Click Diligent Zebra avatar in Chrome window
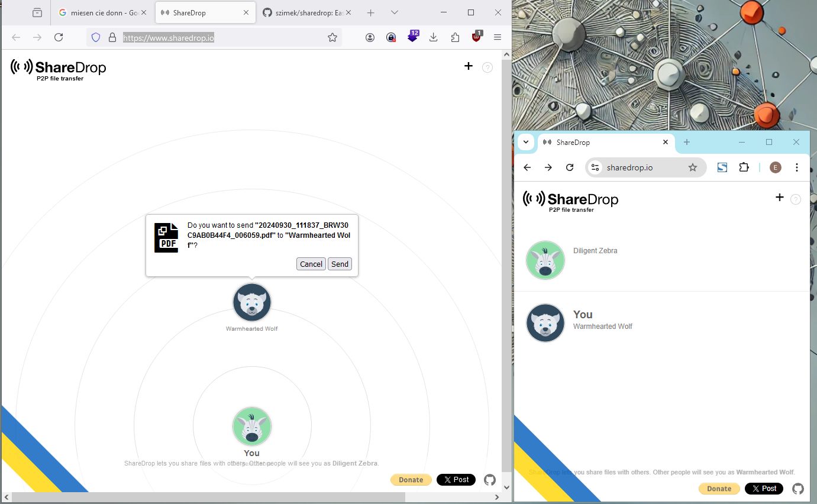The width and height of the screenshot is (817, 504). coord(545,260)
